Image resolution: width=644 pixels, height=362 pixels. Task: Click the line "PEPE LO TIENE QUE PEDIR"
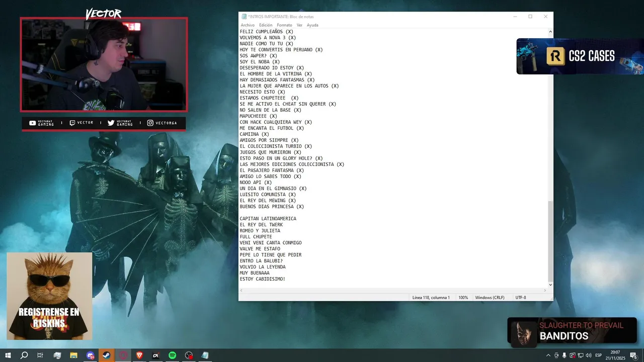pos(271,255)
